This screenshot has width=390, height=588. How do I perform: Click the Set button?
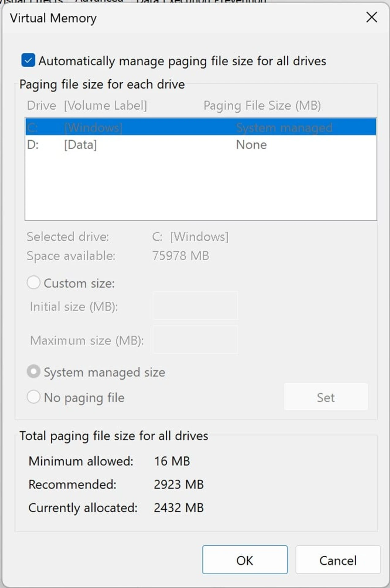[x=326, y=397]
